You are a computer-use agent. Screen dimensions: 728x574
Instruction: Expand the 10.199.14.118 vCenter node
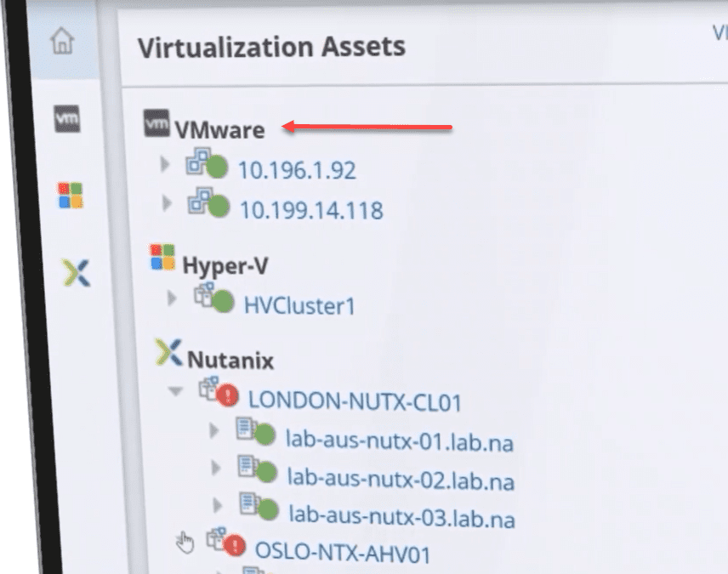(167, 203)
